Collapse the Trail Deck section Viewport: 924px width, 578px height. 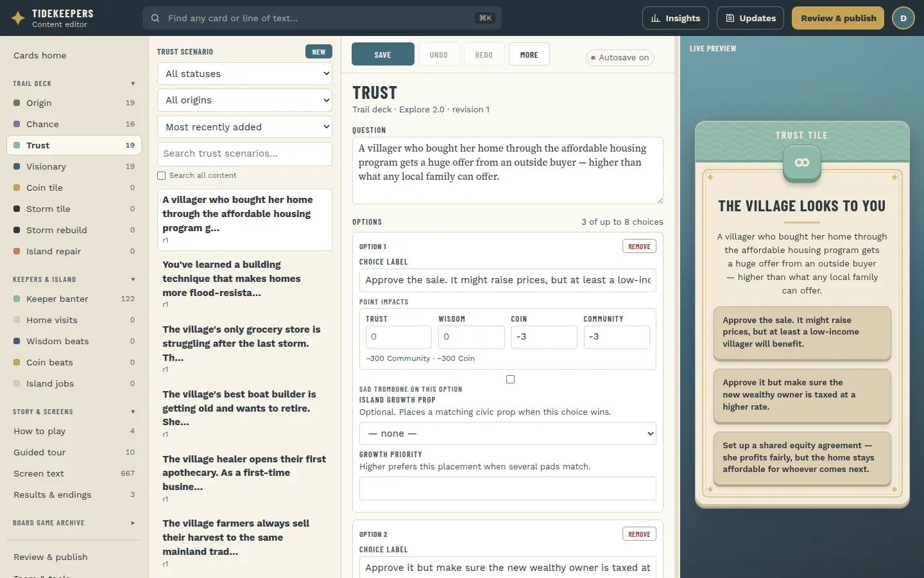(74, 83)
